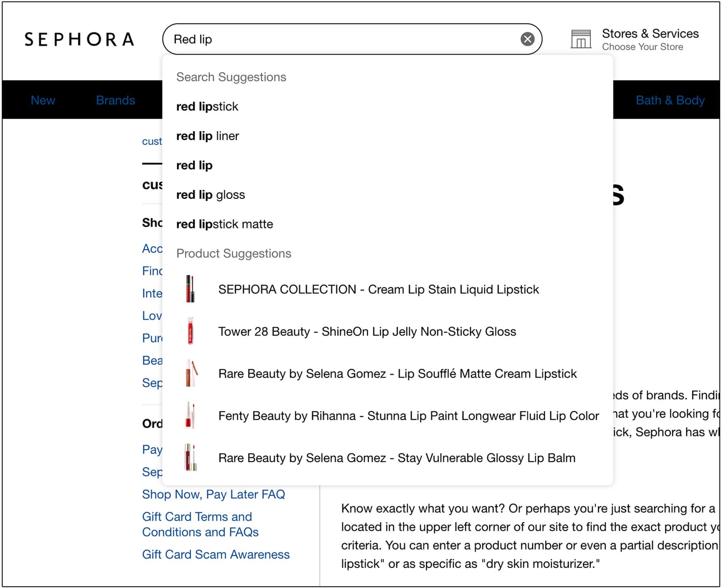Select the Lip Soufflé Matte Cream Lipstick image
The image size is (722, 588).
190,373
